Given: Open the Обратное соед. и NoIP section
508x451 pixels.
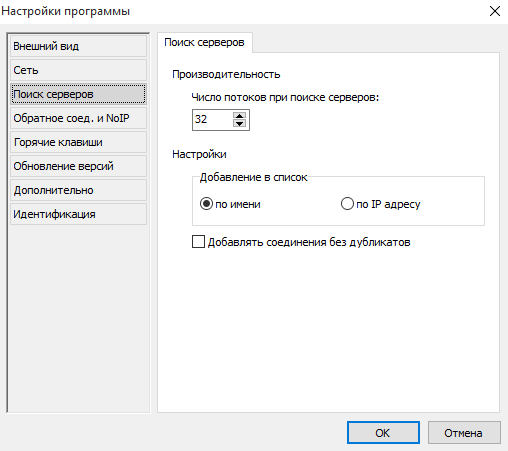Looking at the screenshot, I should pos(78,118).
